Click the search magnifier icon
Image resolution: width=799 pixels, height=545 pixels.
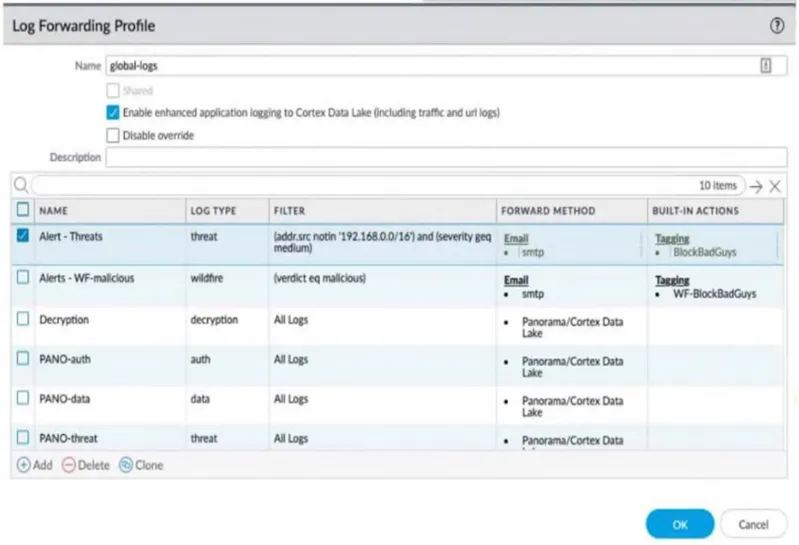tap(21, 185)
